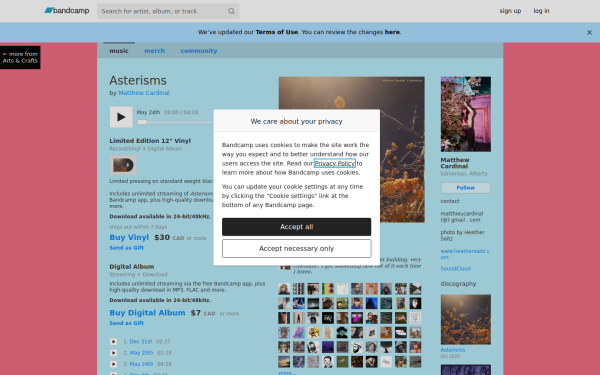Open Matthew Cardinal's artist photo
The image size is (600, 375).
pos(465,114)
